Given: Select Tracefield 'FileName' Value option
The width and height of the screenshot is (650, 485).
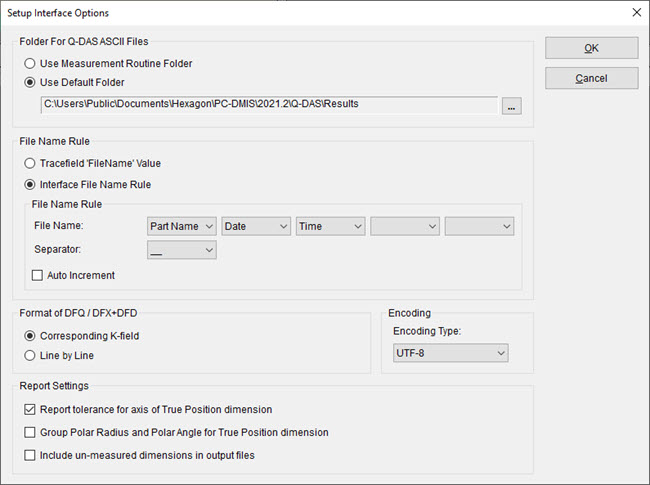Looking at the screenshot, I should pos(31,163).
